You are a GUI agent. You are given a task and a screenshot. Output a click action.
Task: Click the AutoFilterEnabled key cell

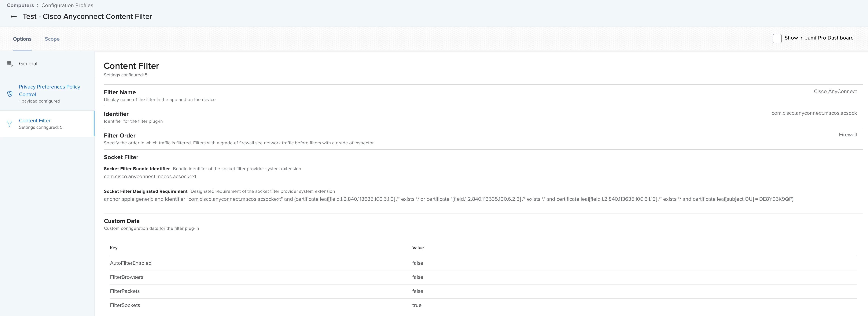(x=131, y=263)
